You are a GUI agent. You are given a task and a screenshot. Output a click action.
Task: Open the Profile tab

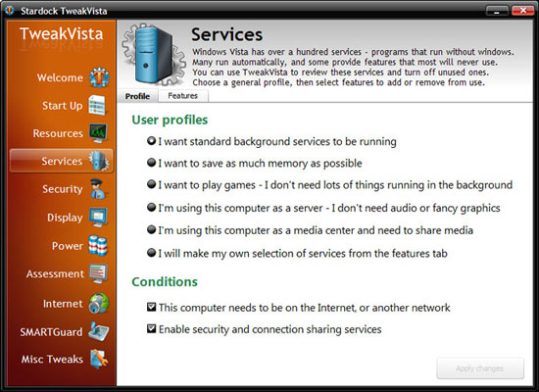click(x=137, y=96)
